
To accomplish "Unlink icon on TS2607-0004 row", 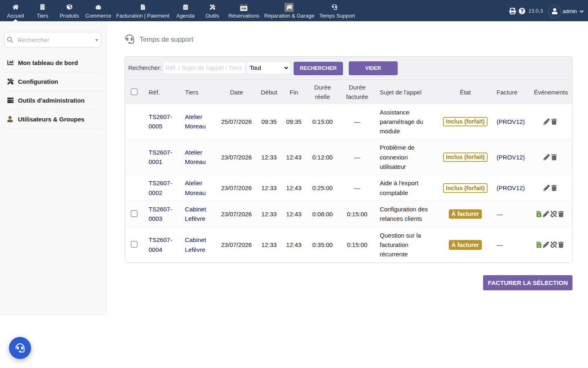I will pyautogui.click(x=554, y=245).
